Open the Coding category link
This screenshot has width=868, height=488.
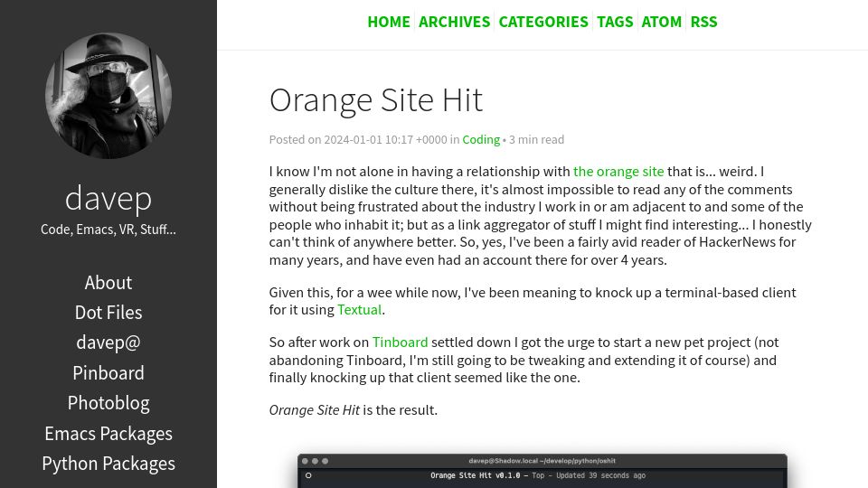pos(481,139)
